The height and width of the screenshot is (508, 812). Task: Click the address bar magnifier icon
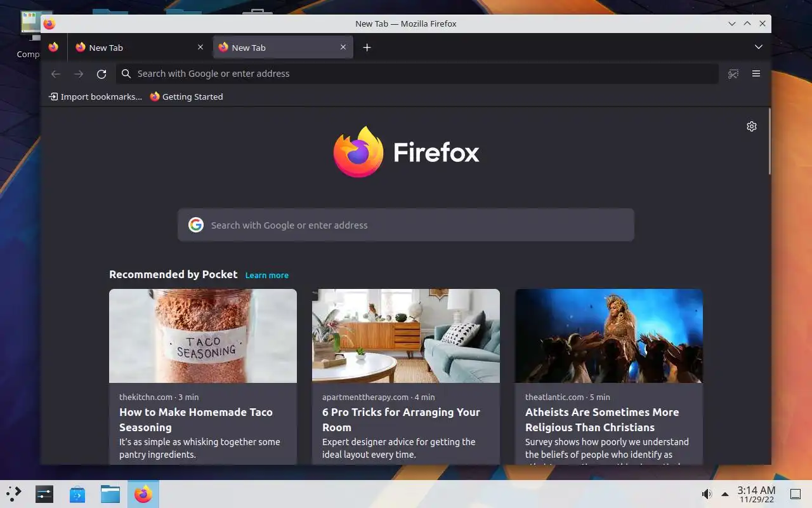pos(126,74)
